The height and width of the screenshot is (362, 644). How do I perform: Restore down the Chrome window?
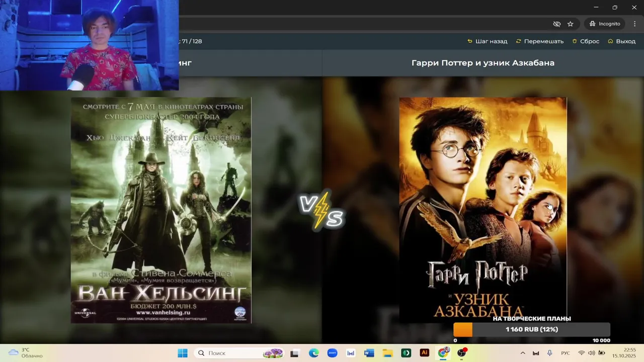click(615, 8)
